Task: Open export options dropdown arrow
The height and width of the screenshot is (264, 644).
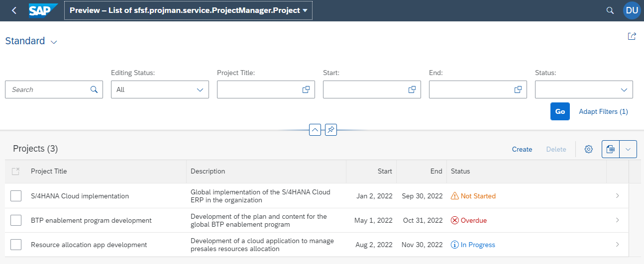Action: (628, 149)
